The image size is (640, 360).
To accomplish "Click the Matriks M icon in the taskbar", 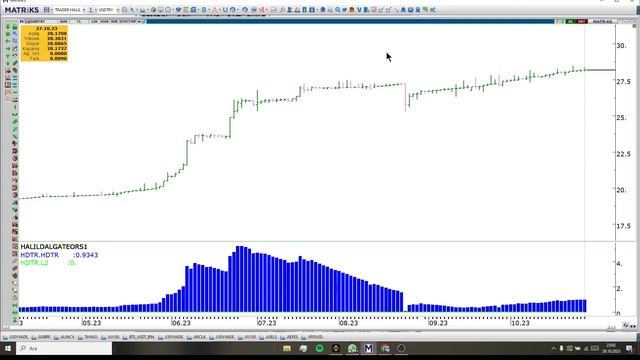I will coord(369,349).
